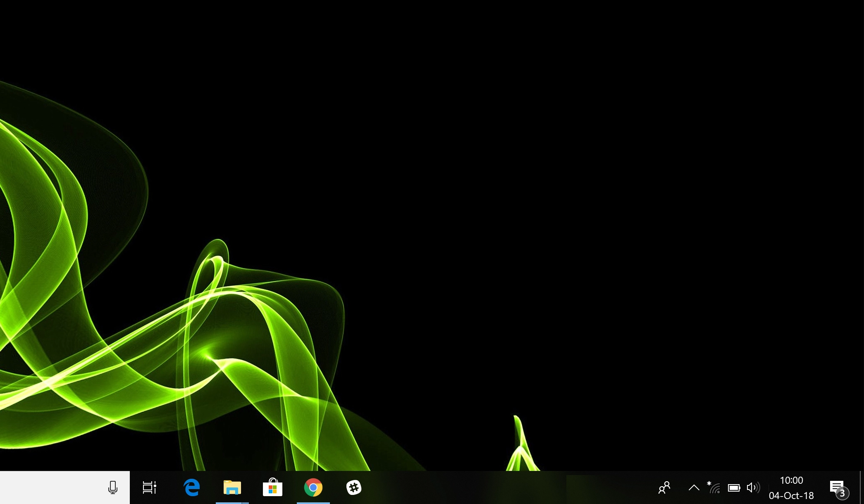Viewport: 864px width, 504px height.
Task: Open Microsoft Edge from the taskbar
Action: coord(191,487)
